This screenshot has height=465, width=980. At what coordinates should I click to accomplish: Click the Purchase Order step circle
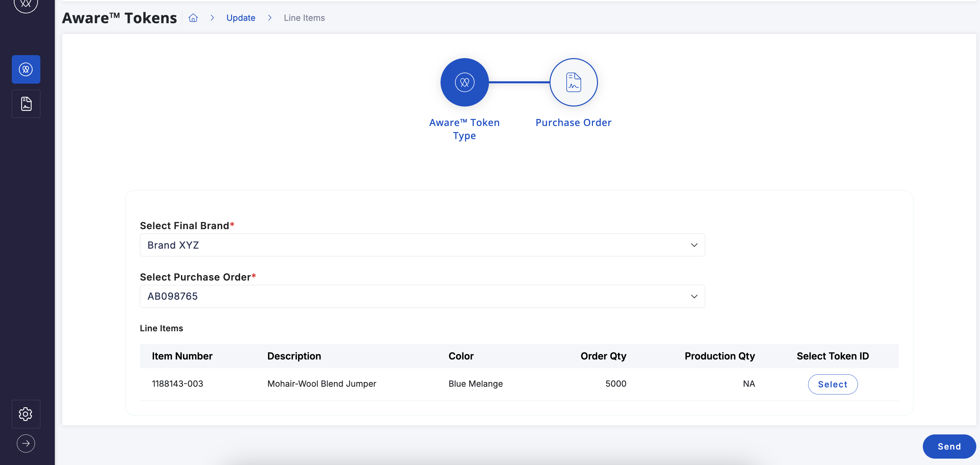pos(573,82)
